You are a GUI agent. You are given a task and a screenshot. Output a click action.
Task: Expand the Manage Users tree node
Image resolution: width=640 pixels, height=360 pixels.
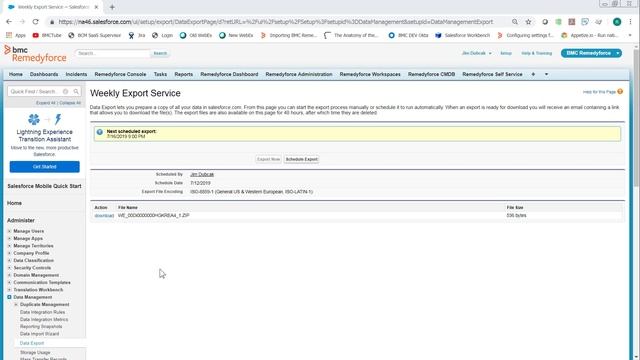pos(9,231)
